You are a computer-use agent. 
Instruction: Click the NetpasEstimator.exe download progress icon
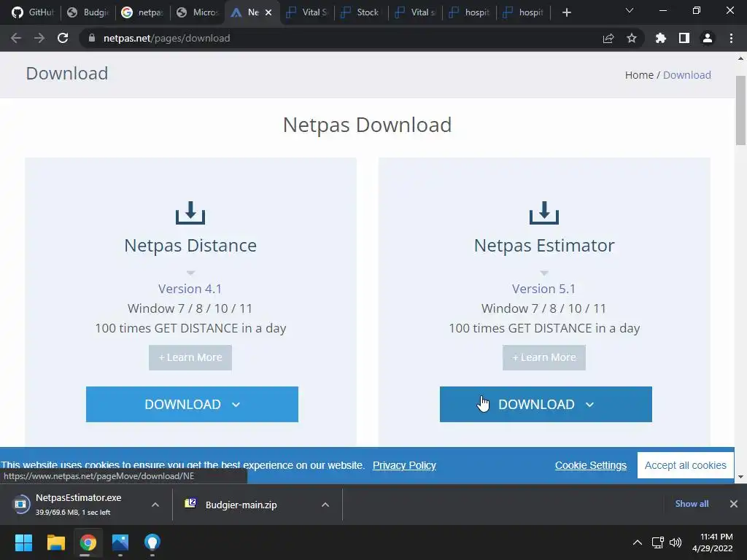point(21,504)
